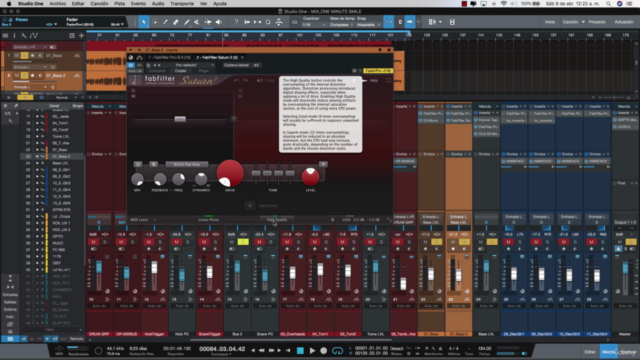Select the Arrow tool in the toolbar
This screenshot has width=640, height=360.
[144, 22]
